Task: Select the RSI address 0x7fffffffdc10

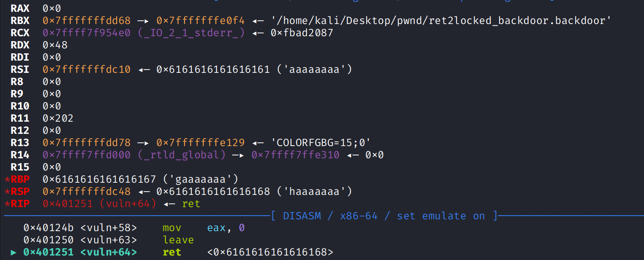Action: (x=87, y=70)
